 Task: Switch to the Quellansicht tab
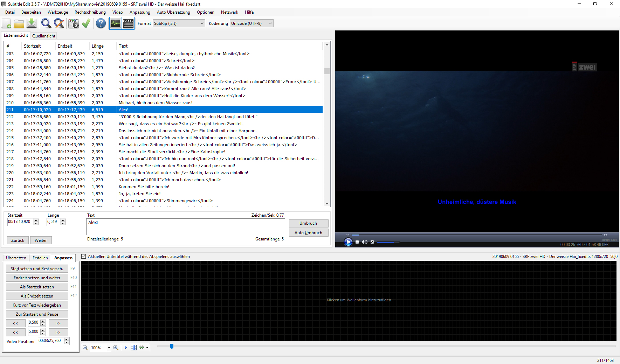point(44,36)
